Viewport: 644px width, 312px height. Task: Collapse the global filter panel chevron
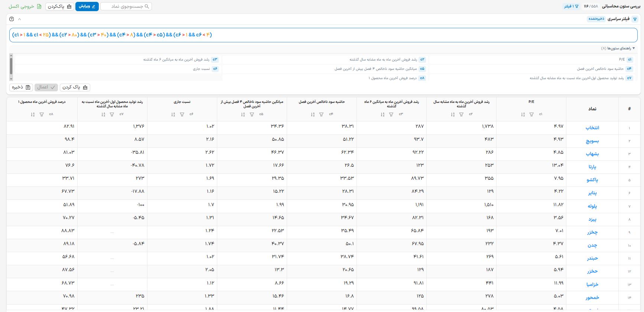pos(20,19)
